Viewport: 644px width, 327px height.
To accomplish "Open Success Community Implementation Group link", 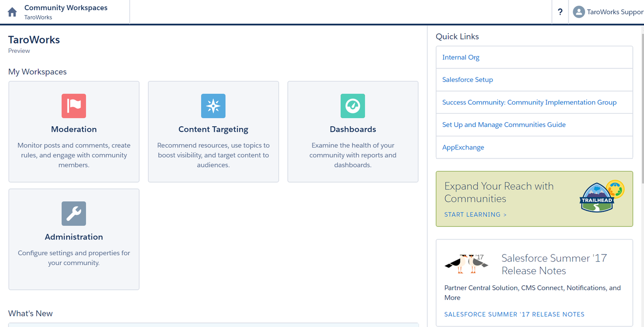I will pyautogui.click(x=529, y=102).
